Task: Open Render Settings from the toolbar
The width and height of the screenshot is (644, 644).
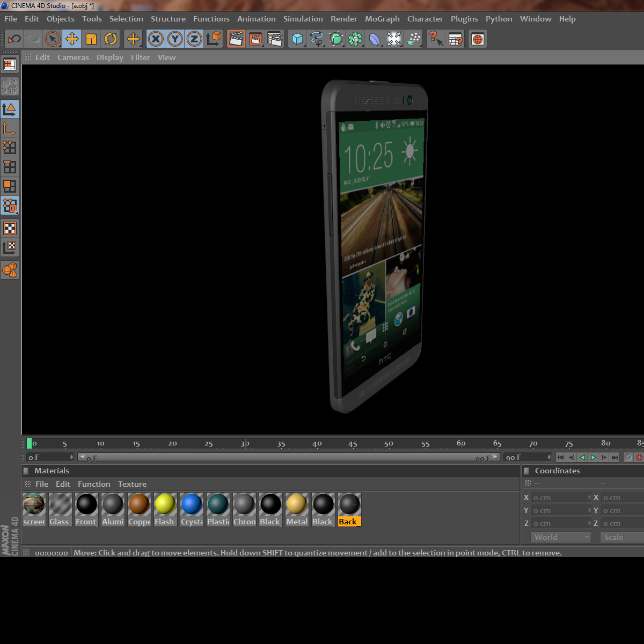Action: (x=275, y=39)
